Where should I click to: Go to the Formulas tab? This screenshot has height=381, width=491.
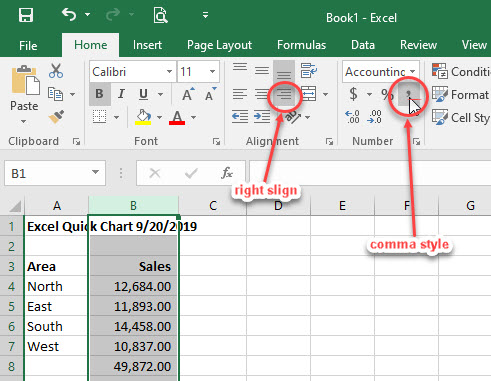301,45
